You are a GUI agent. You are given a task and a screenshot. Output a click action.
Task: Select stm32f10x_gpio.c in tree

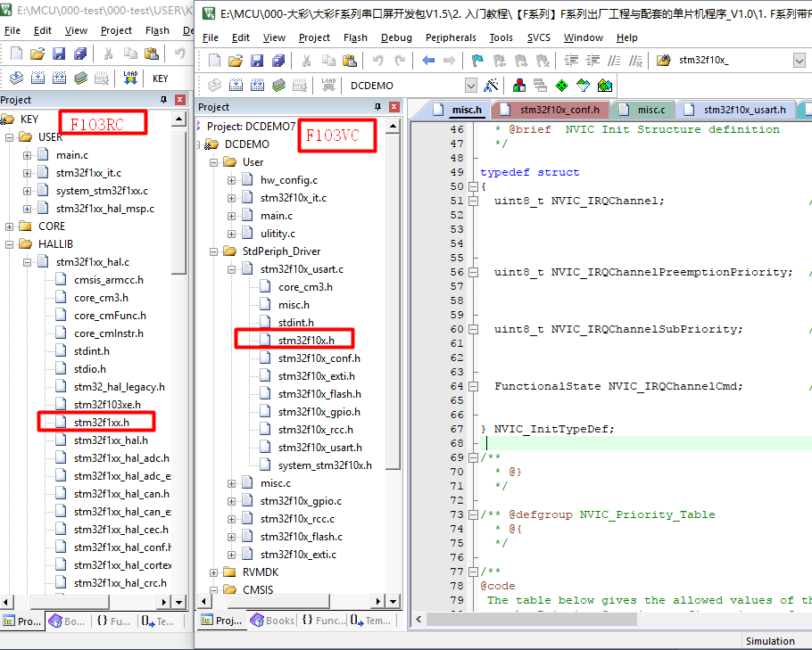tap(301, 501)
